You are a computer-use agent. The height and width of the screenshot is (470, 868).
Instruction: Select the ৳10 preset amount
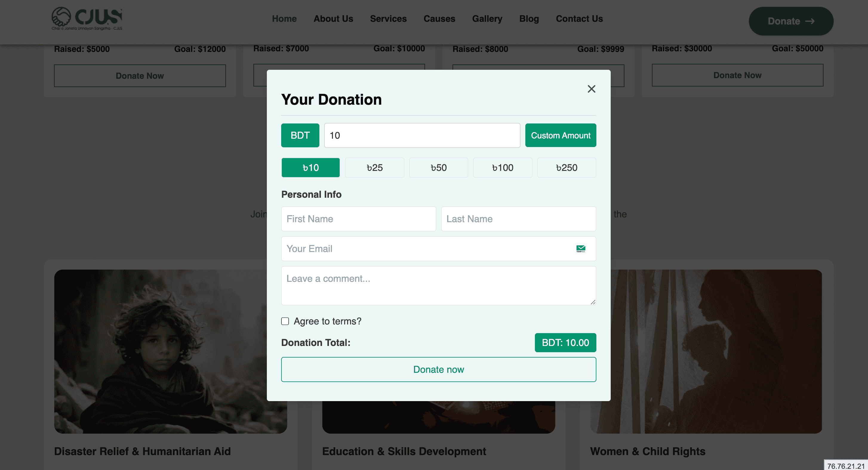point(310,168)
